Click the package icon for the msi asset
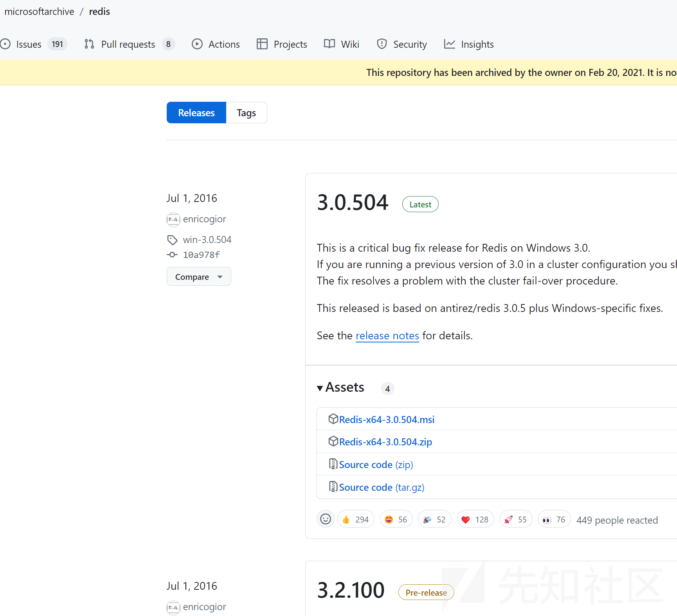The height and width of the screenshot is (616, 677). [333, 419]
